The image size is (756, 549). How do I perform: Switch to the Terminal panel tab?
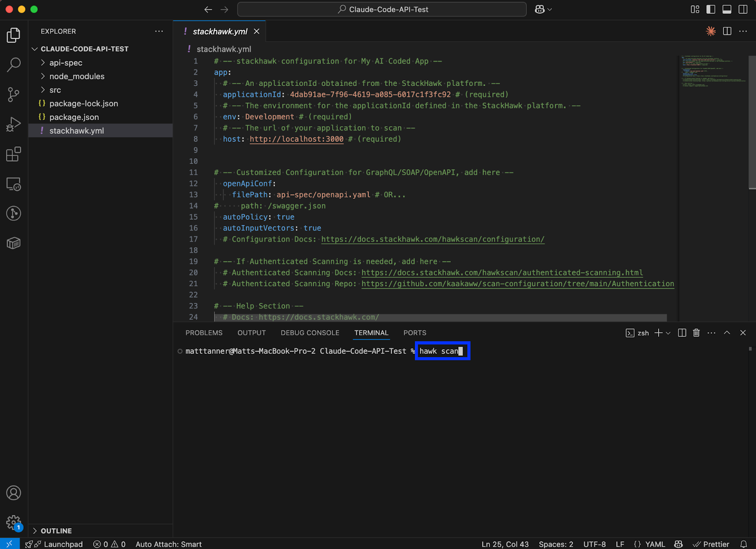click(371, 333)
